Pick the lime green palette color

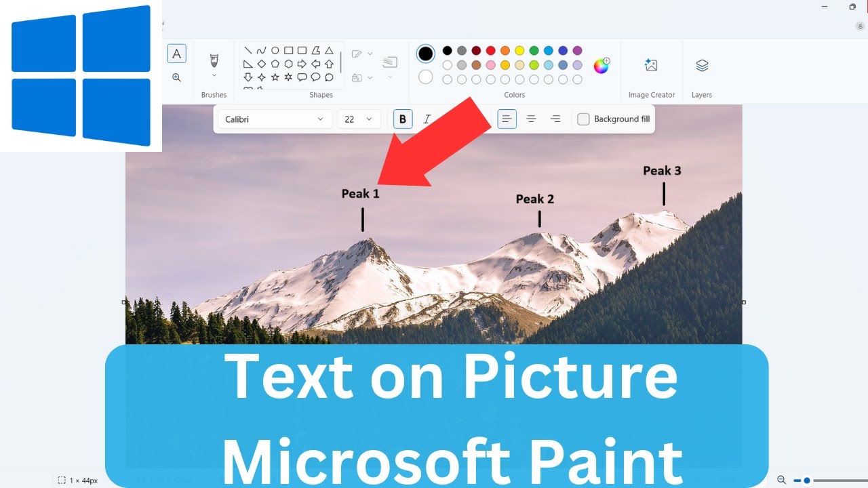(x=534, y=65)
